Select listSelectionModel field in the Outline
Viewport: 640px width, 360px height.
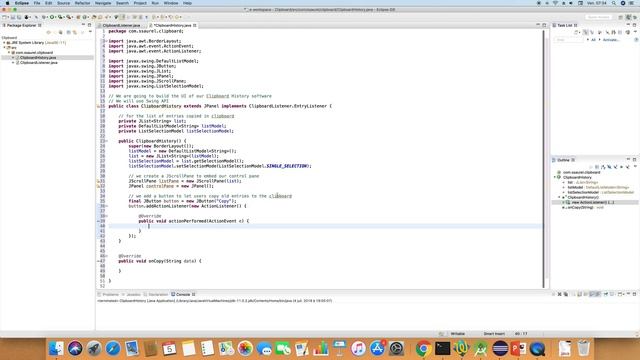click(600, 192)
